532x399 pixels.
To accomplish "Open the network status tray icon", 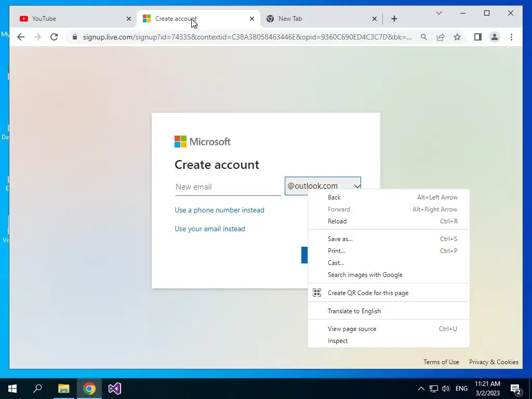I will 434,389.
